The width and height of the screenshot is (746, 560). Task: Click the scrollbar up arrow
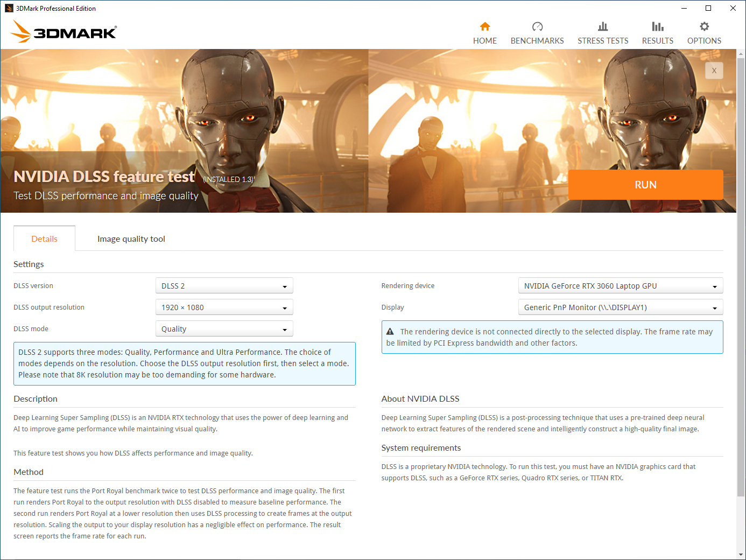[x=741, y=54]
